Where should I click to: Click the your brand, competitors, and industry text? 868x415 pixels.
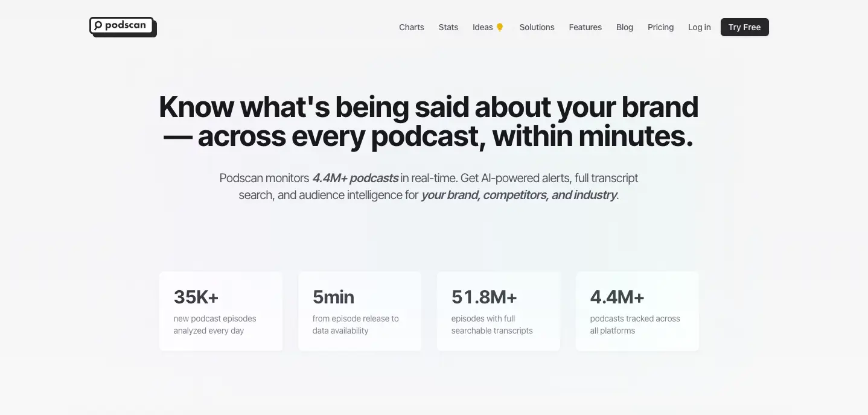(x=519, y=195)
